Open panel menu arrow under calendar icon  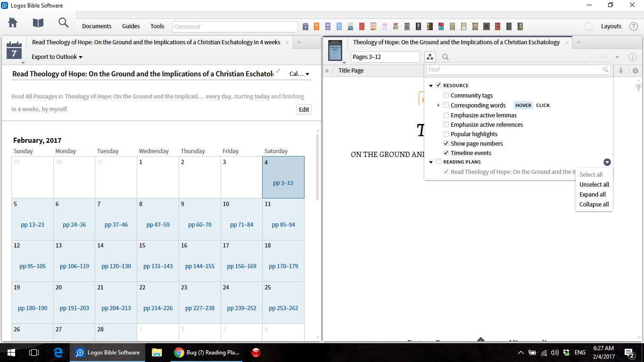click(x=23, y=63)
